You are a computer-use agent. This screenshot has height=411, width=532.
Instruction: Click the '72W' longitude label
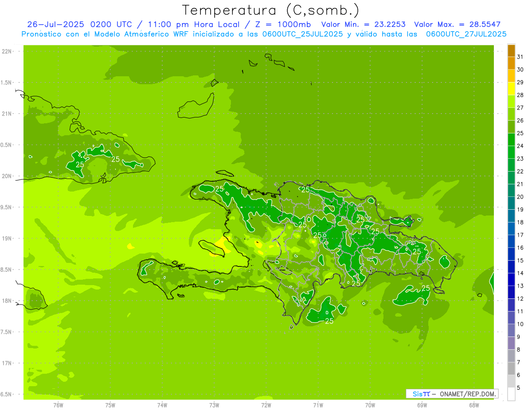click(x=266, y=405)
